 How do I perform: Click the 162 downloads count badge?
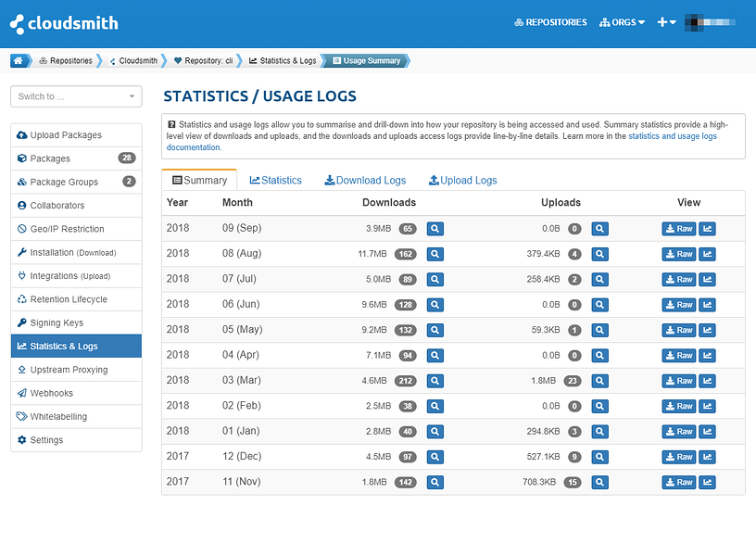(x=406, y=254)
